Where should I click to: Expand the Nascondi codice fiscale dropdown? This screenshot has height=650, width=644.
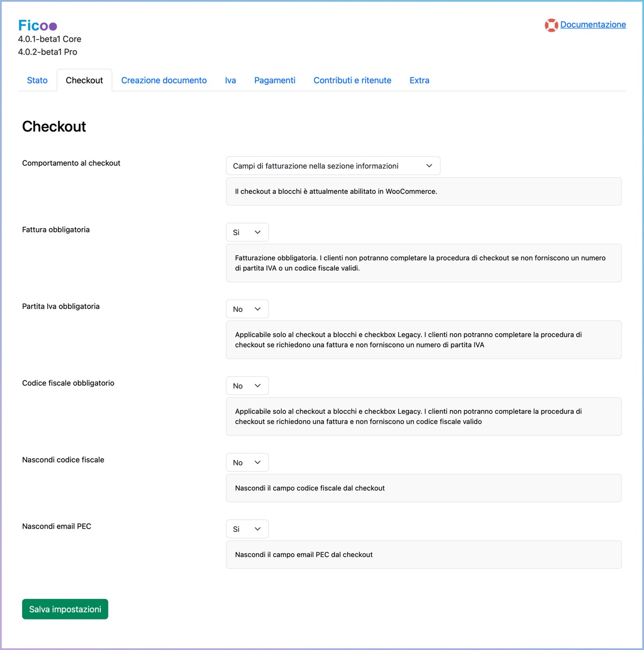[x=247, y=463]
